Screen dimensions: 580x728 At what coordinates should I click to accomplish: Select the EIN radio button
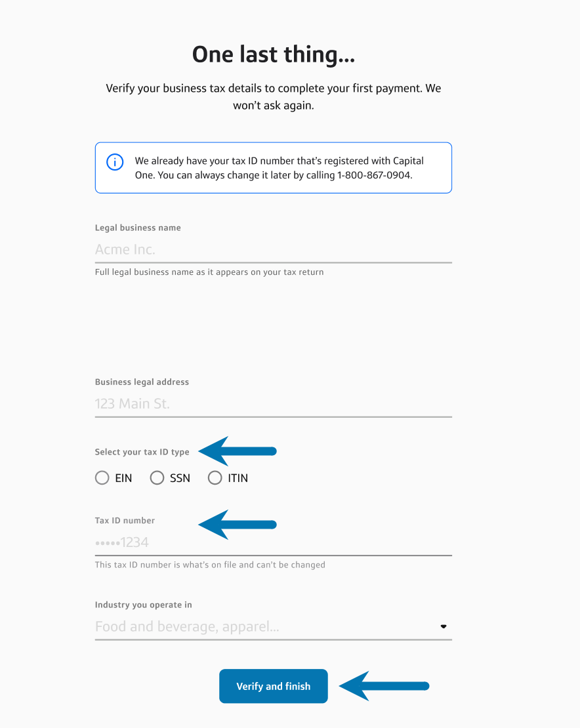[x=102, y=478]
